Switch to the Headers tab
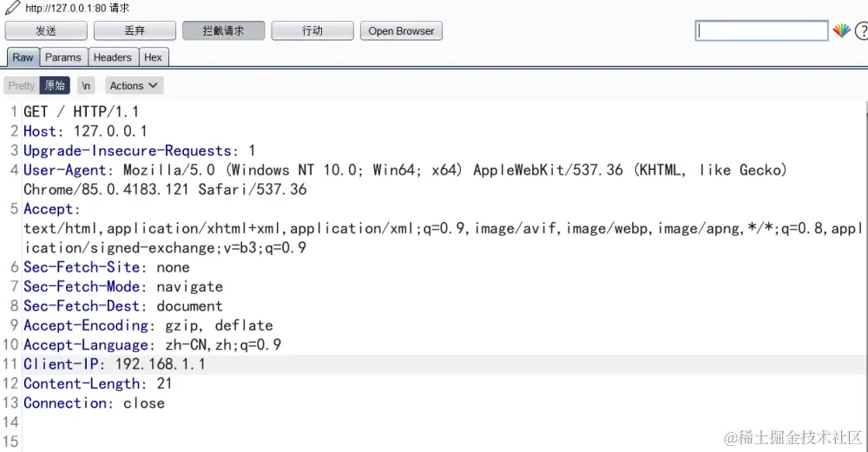The image size is (868, 452). (x=112, y=57)
